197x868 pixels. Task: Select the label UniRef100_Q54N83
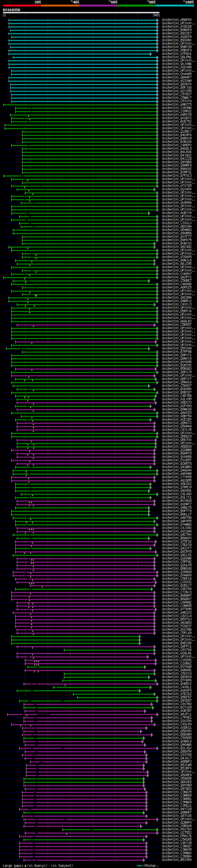click(x=177, y=230)
